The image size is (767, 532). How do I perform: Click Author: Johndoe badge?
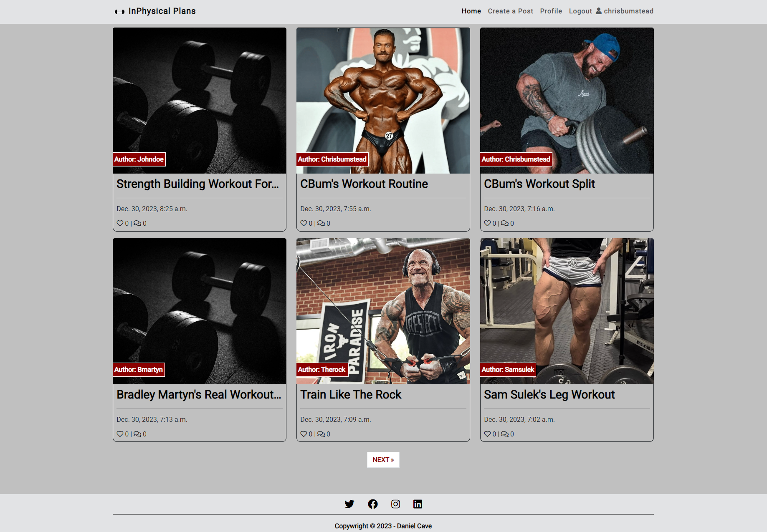pyautogui.click(x=139, y=159)
